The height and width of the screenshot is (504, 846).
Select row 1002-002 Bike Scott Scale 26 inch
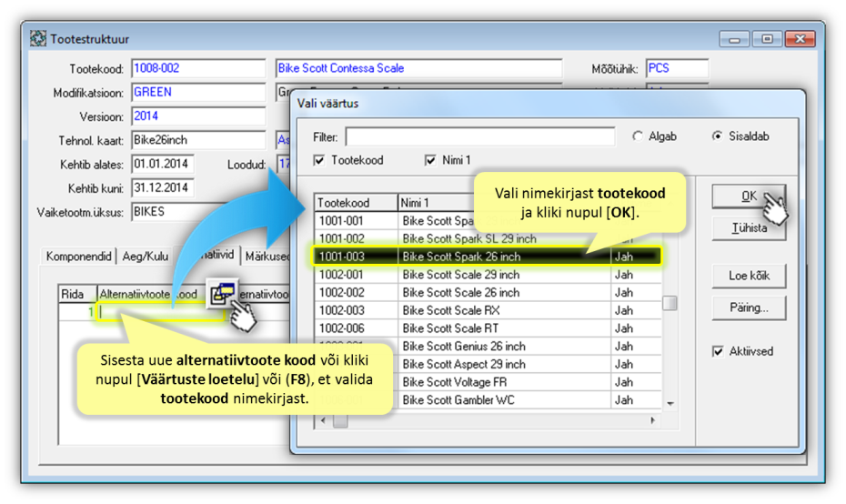point(487,292)
